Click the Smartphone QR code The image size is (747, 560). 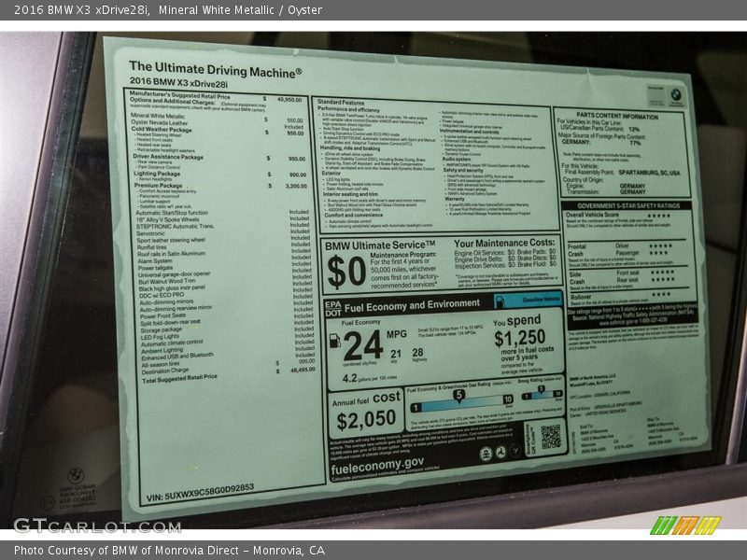tap(551, 437)
